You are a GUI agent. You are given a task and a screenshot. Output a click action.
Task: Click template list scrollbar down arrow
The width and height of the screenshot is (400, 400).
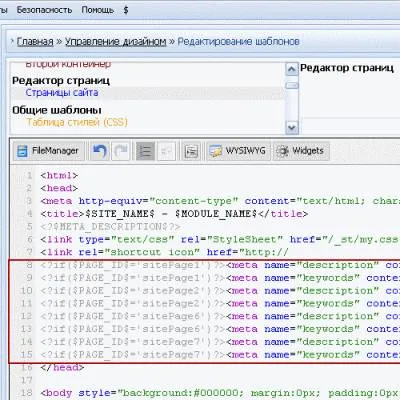point(292,127)
